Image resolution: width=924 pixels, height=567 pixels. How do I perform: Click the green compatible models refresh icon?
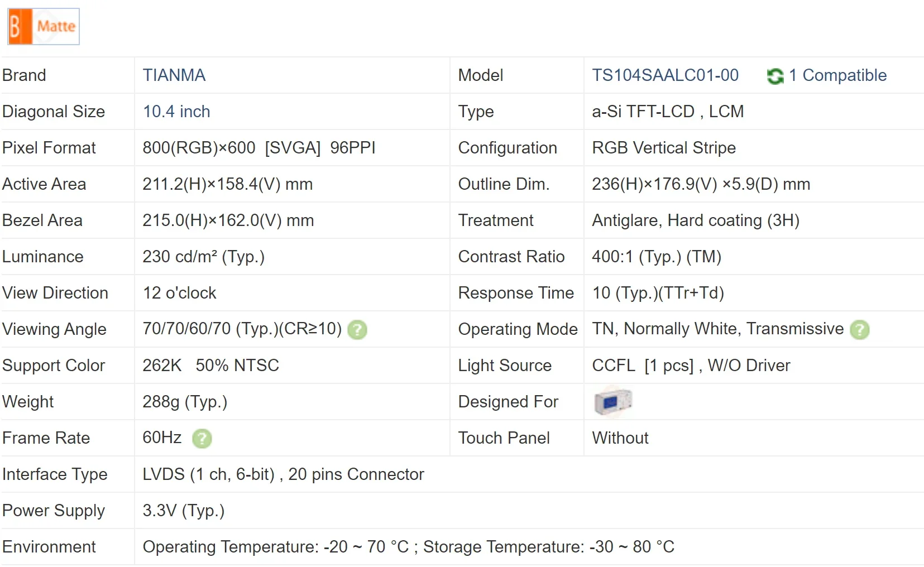pyautogui.click(x=775, y=76)
